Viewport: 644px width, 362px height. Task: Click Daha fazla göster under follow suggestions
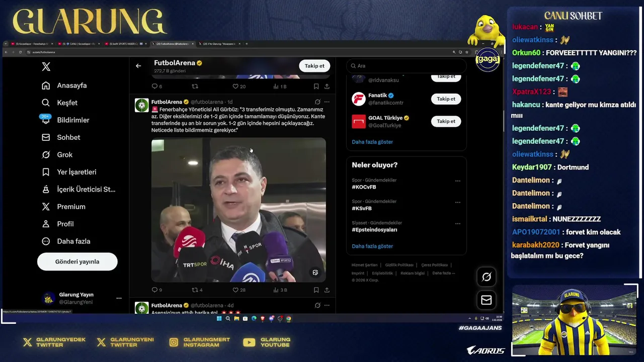coord(372,142)
